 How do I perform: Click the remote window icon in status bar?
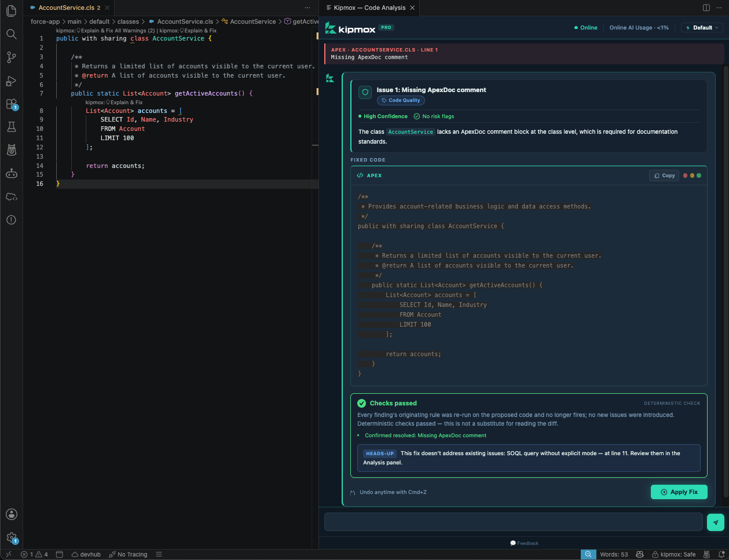pos(8,554)
